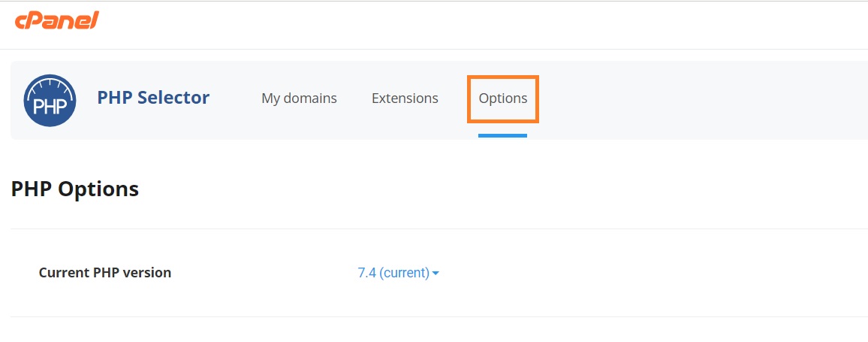Click the PHP lettering inside the blue circle

coord(50,107)
